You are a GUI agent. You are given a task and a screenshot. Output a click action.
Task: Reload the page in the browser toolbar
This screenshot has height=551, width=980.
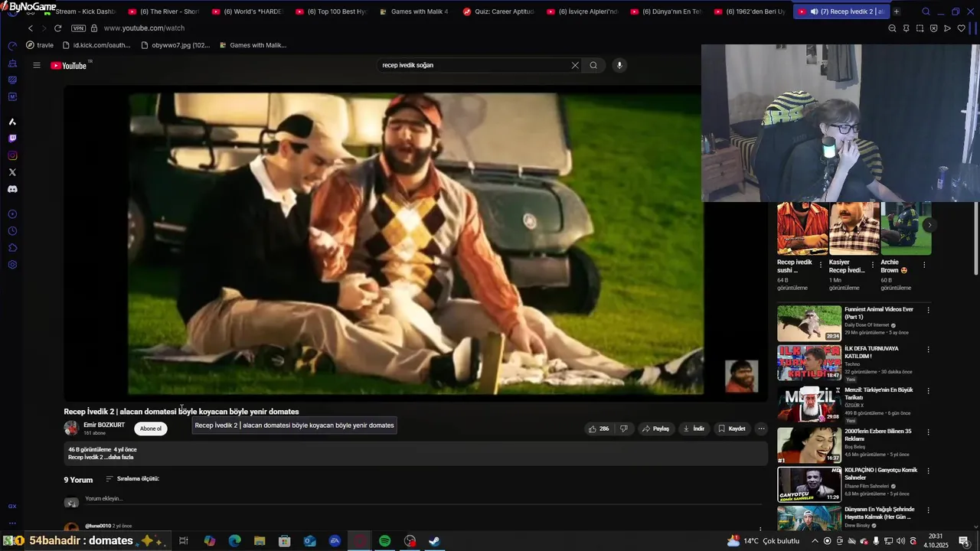57,28
